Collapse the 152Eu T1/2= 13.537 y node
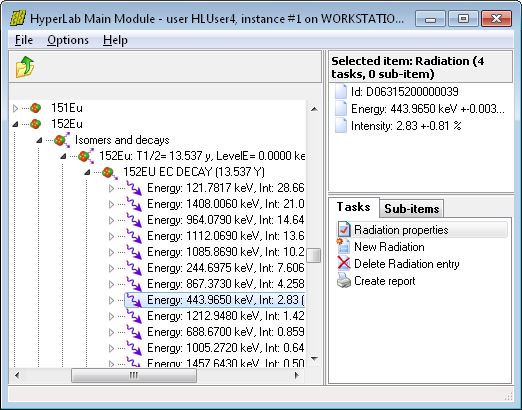522x410 pixels. coord(63,156)
